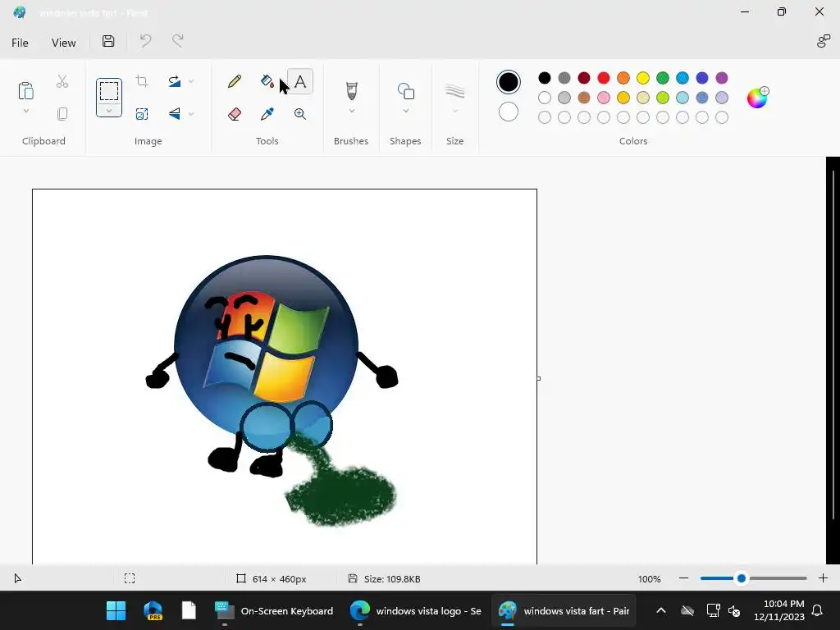
Task: Click the Remove background icon
Action: click(x=142, y=114)
